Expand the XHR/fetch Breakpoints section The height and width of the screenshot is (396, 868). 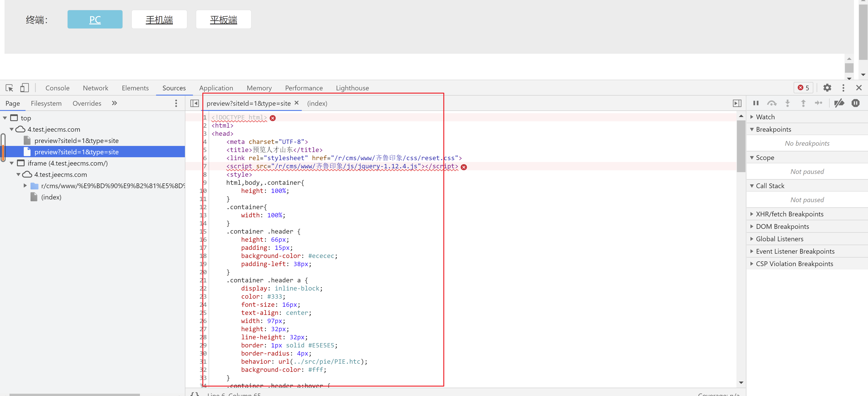coord(789,214)
